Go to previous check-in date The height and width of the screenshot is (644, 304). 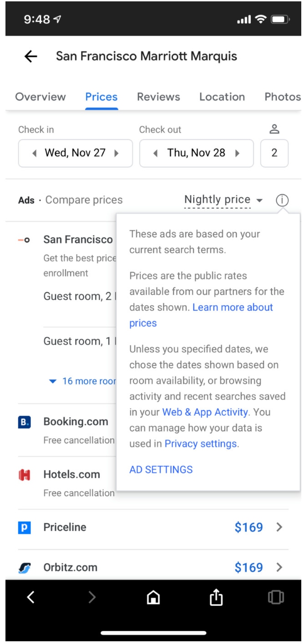tap(35, 153)
